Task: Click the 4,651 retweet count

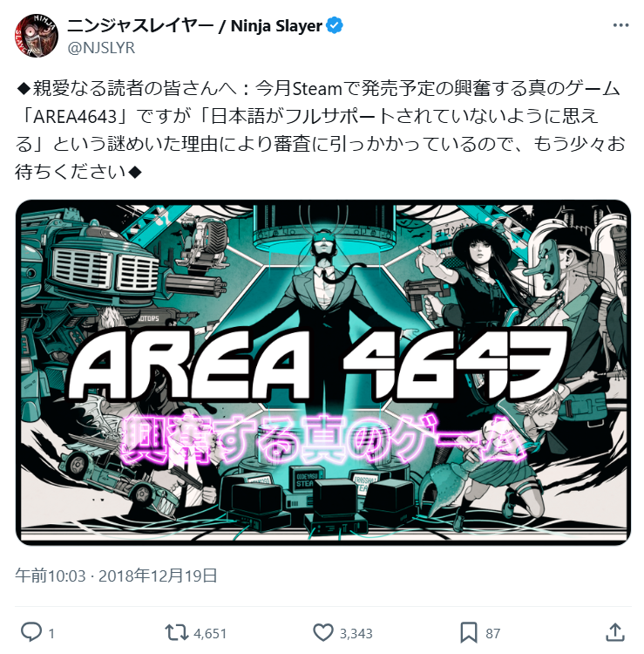Action: point(210,634)
